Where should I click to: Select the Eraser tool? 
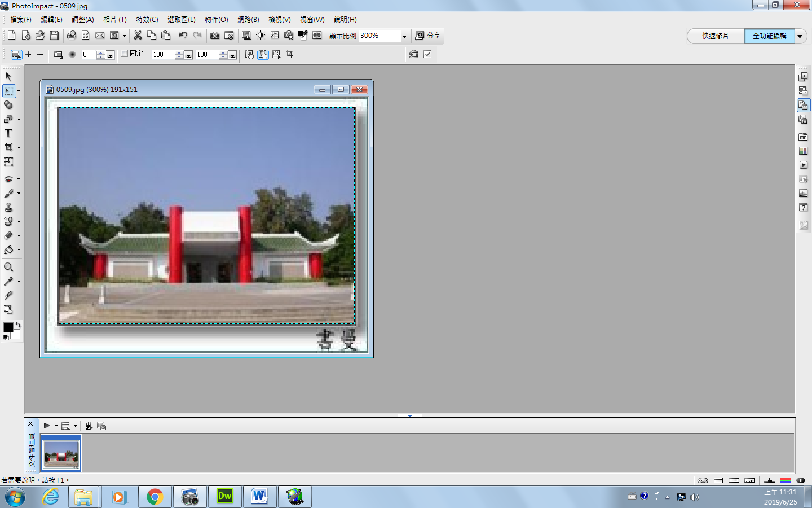(8, 235)
